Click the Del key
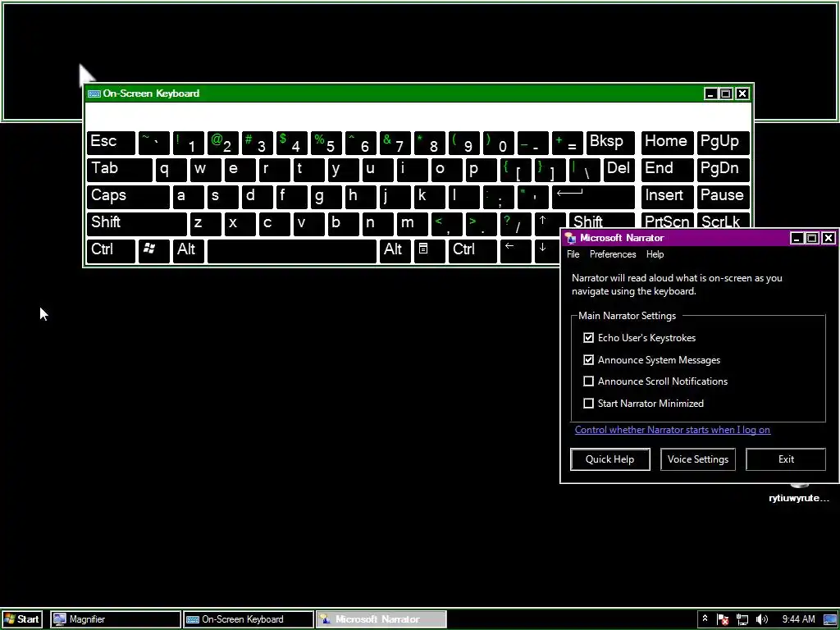Screen dimensions: 840x630 [x=619, y=170]
